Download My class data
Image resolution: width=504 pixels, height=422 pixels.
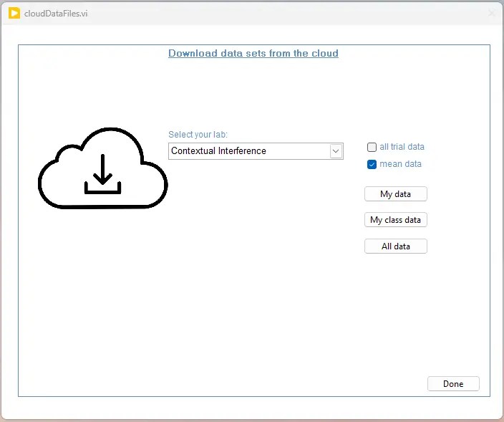(x=396, y=220)
